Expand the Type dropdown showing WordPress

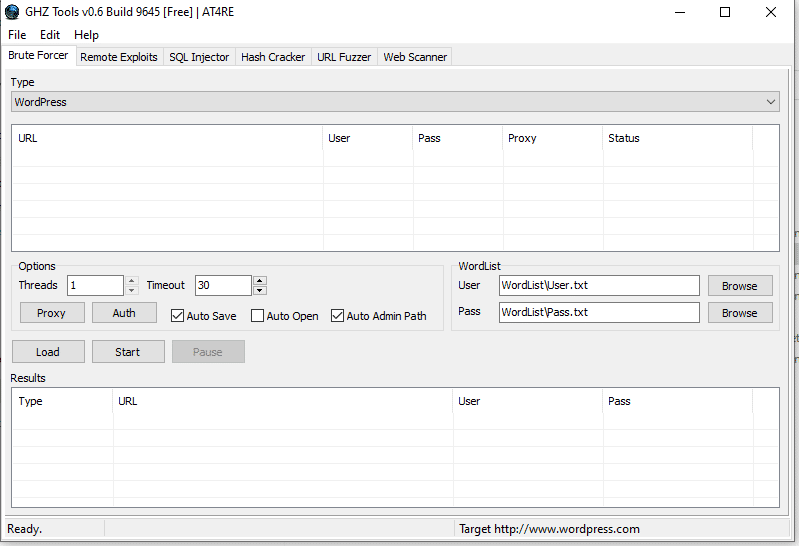[x=395, y=102]
